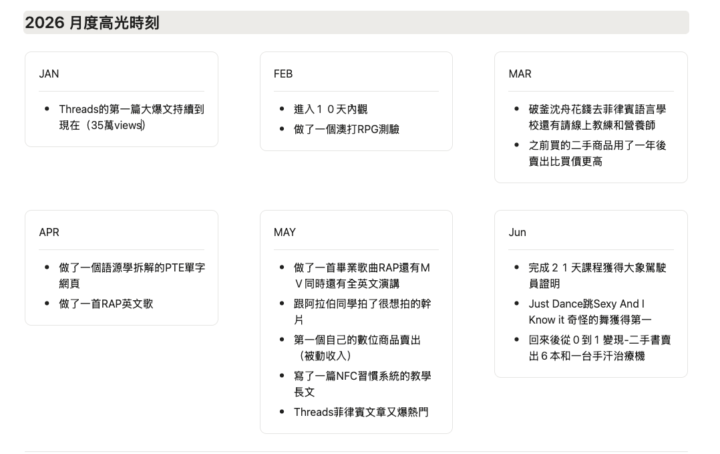Click the Threads的第一篇大爆文 bullet in JAN
This screenshot has width=720, height=454.
(131, 117)
